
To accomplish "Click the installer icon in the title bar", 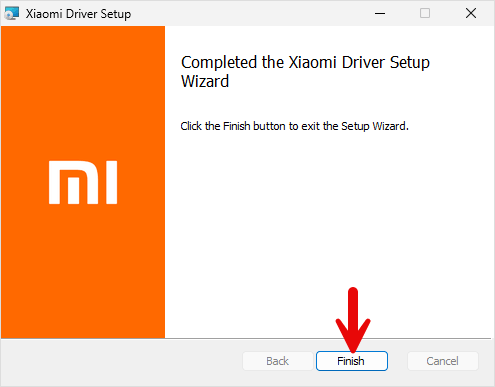I will (x=12, y=14).
